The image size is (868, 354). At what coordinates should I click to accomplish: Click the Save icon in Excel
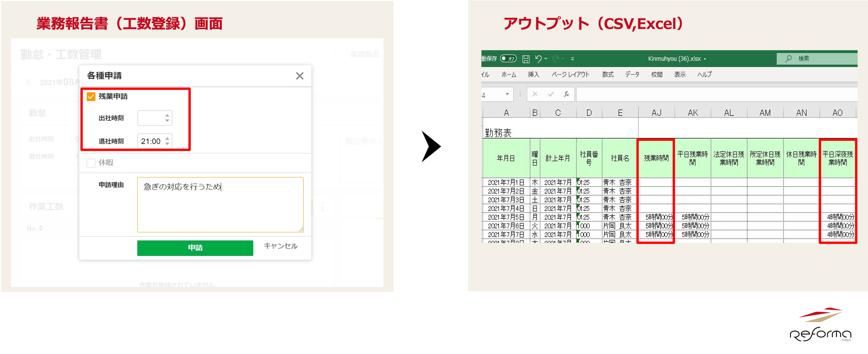526,59
